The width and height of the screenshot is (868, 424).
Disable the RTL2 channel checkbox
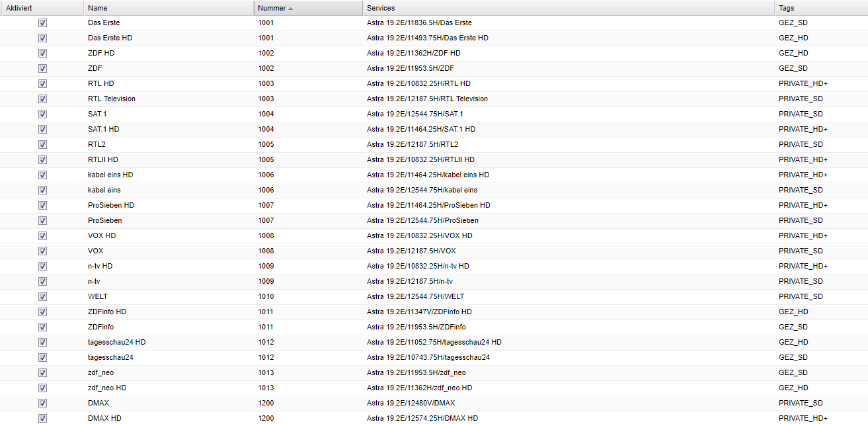(x=42, y=144)
